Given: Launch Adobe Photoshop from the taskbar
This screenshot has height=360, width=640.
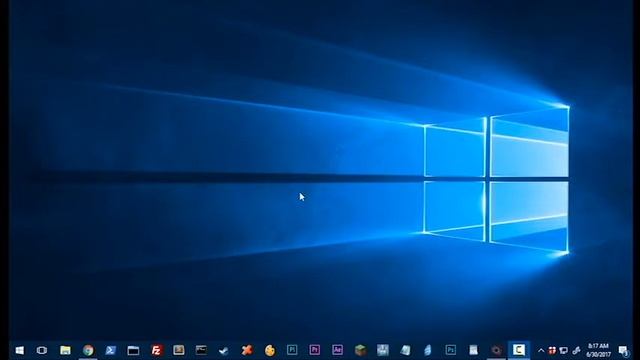Looking at the screenshot, I should (x=451, y=350).
